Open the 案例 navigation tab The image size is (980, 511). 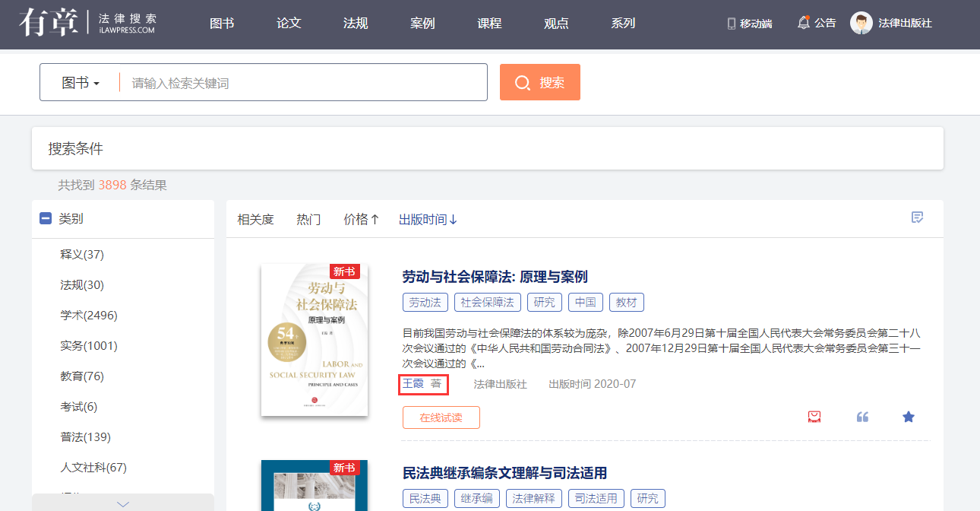tap(422, 24)
